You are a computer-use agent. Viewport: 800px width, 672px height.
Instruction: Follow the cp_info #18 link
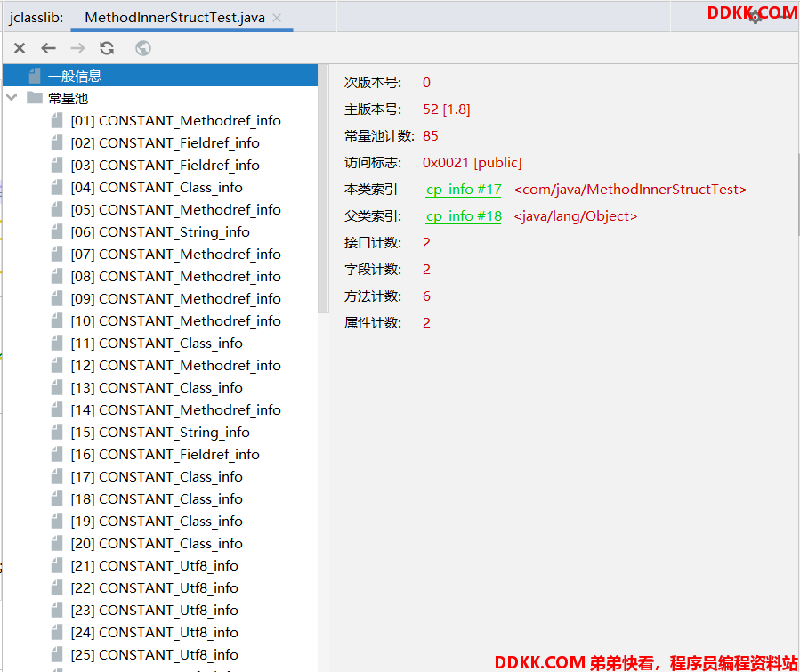[464, 216]
